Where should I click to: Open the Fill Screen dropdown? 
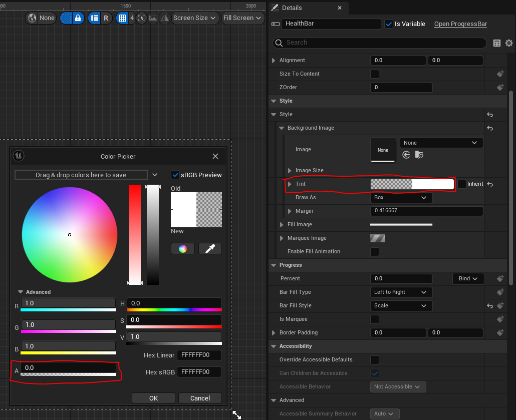[242, 18]
